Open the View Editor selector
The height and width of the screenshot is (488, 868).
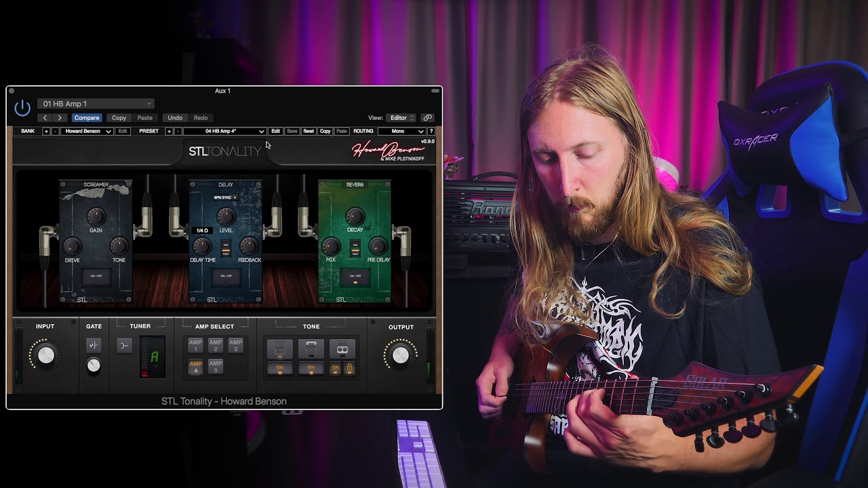tap(401, 117)
